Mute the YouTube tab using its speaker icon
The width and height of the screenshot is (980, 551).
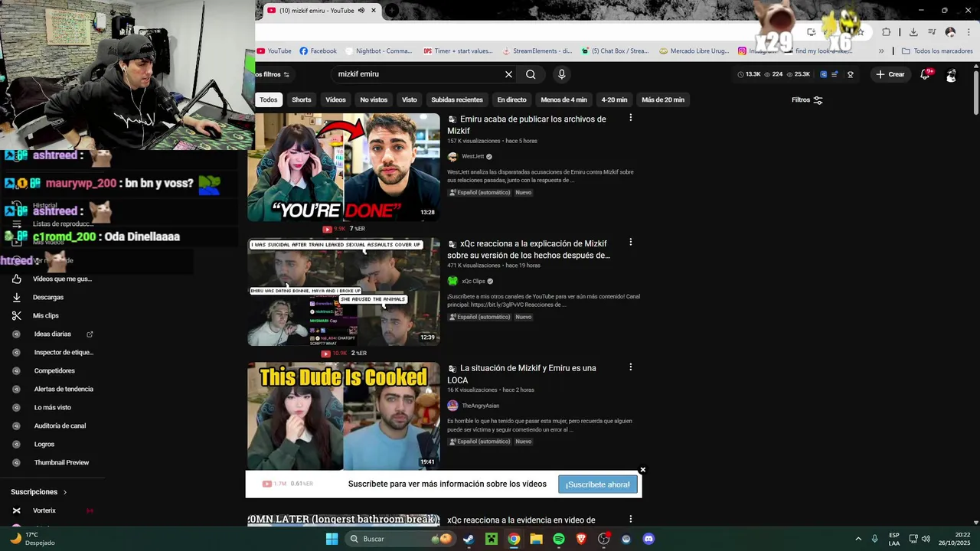(x=361, y=11)
